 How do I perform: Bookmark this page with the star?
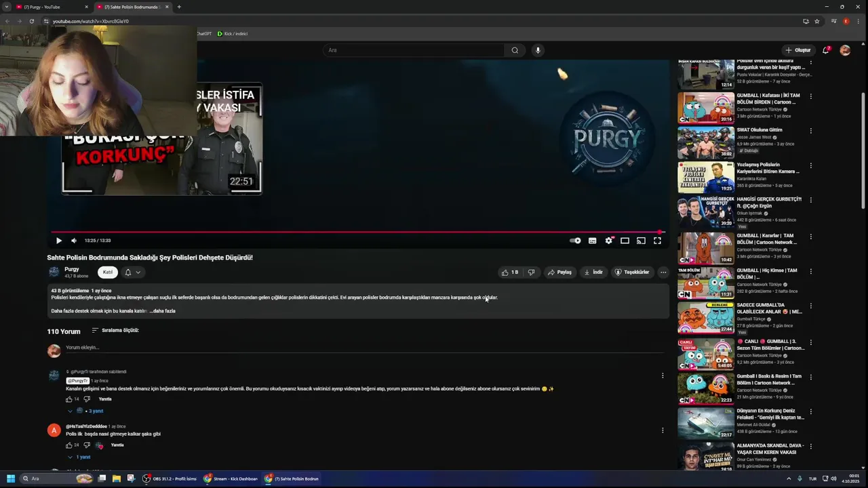(x=817, y=21)
